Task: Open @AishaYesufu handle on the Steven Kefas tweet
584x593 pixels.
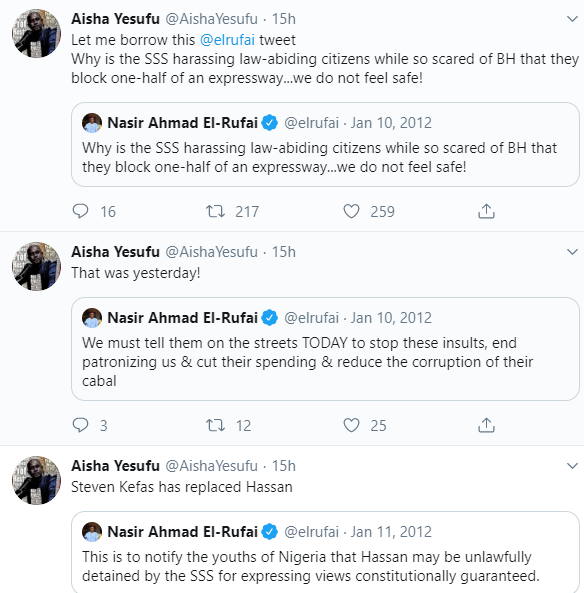Action: point(211,466)
